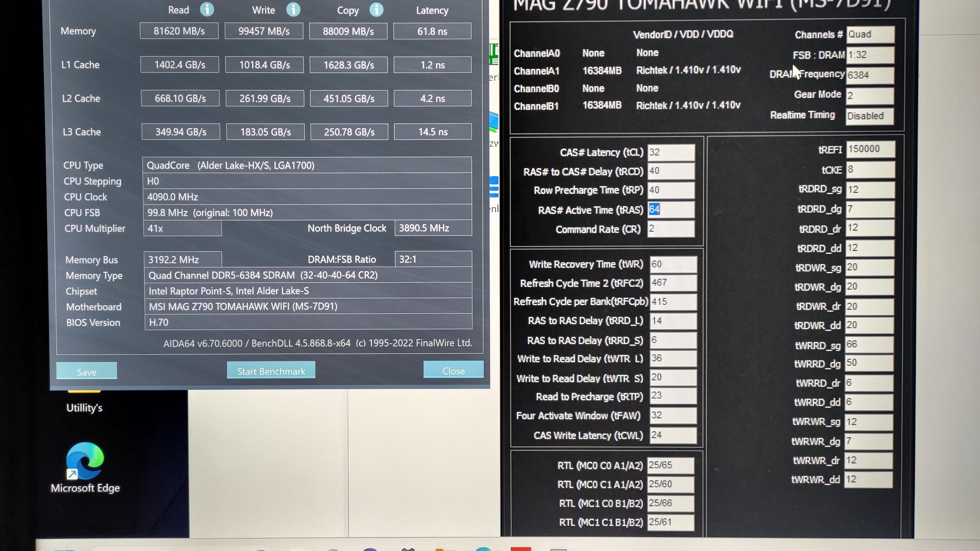
Task: Click the Read info icon
Action: point(207,9)
